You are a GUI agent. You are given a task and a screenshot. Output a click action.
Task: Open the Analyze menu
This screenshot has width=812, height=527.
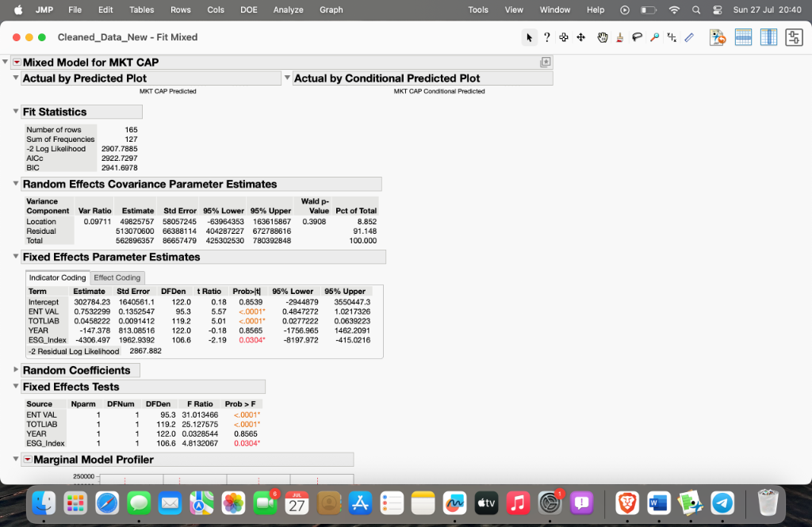[x=288, y=10]
